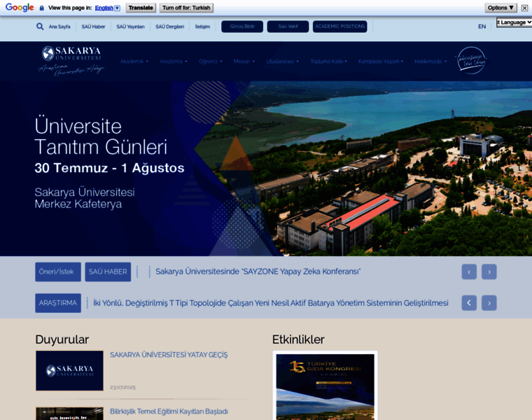Open Bilirkişilik Temel Eğitimi Kayıtları announcement

click(169, 412)
